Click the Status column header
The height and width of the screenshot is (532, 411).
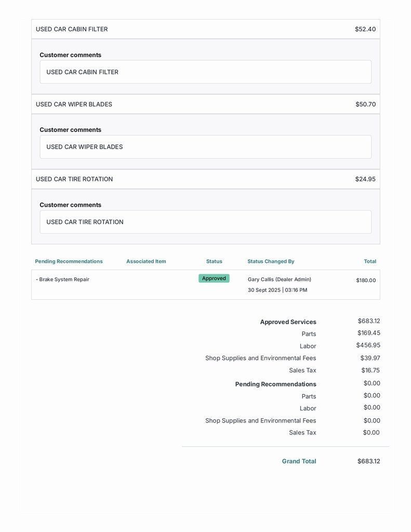click(214, 261)
